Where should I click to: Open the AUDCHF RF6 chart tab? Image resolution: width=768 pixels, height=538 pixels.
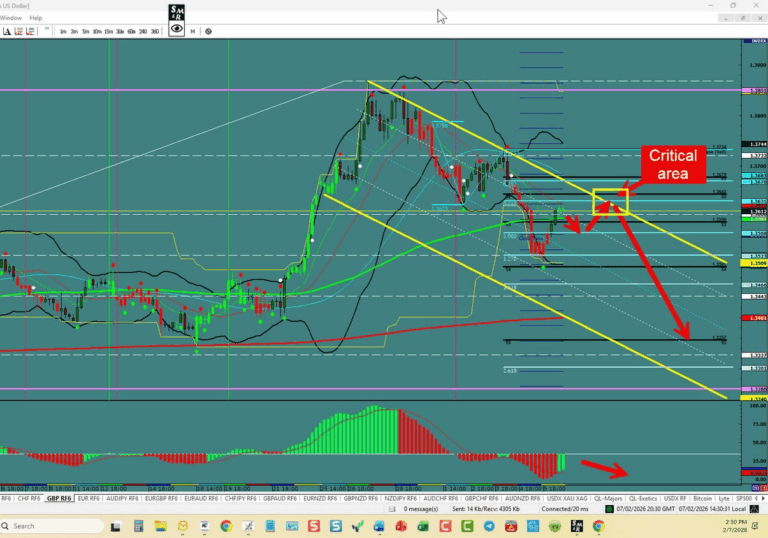(x=440, y=498)
